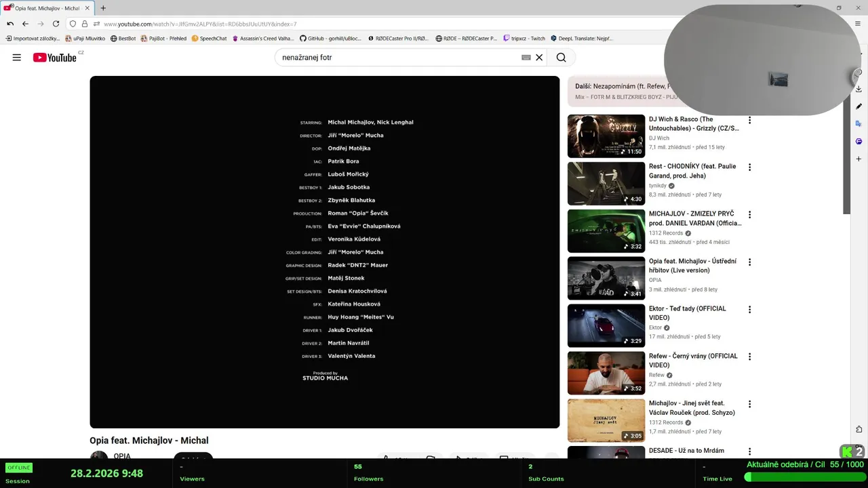Open more options for Jinej svět
The width and height of the screenshot is (868, 488).
(749, 405)
